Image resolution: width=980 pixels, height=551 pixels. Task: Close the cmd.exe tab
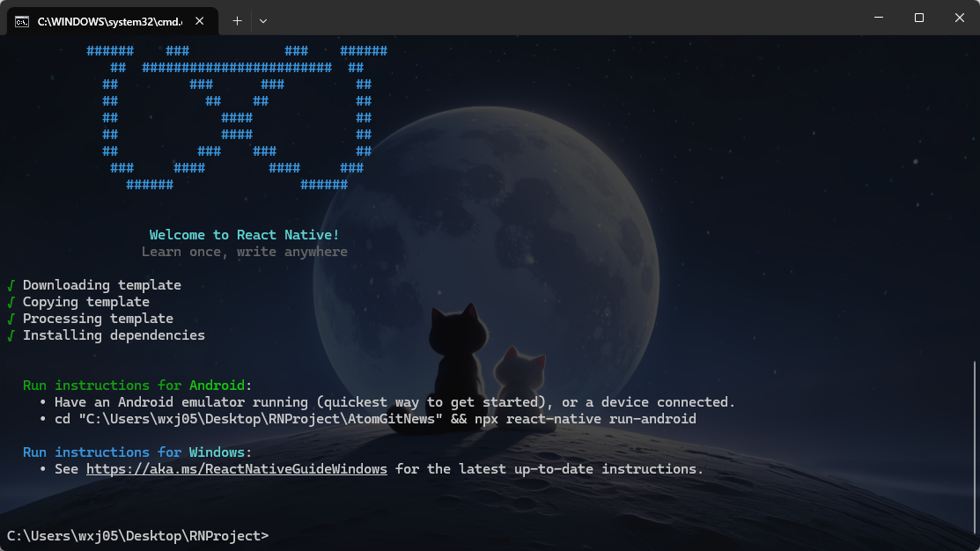(199, 21)
